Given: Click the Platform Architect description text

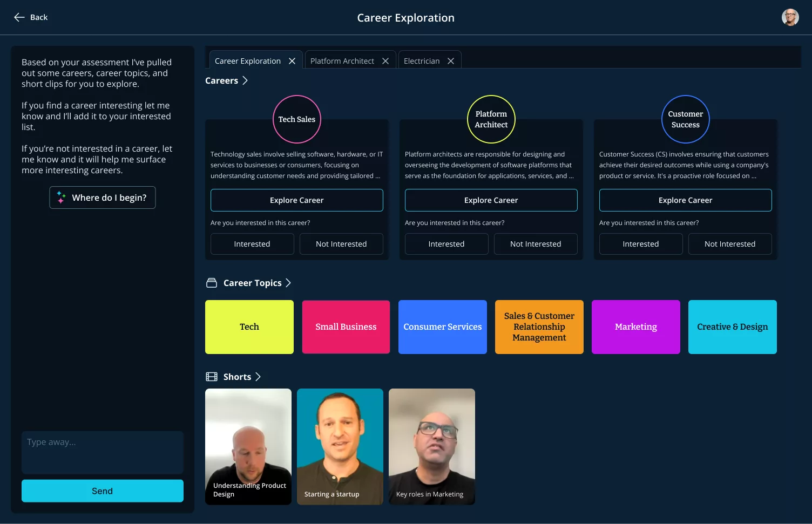Looking at the screenshot, I should click(490, 165).
